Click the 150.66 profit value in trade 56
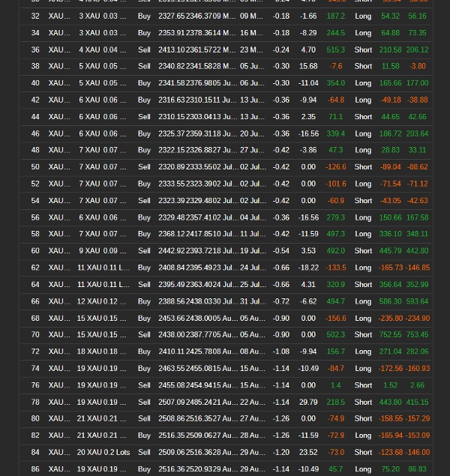Screen dimensions: 450x476 pyautogui.click(x=391, y=217)
